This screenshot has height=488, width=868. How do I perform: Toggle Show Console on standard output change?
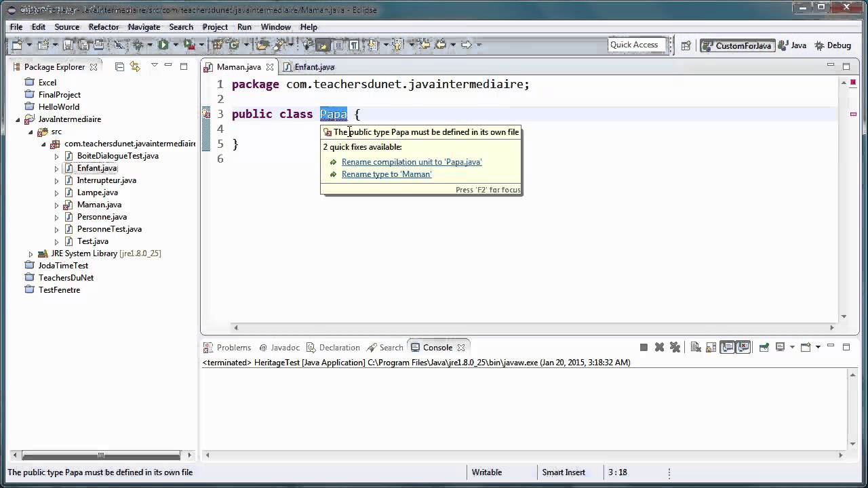point(728,347)
